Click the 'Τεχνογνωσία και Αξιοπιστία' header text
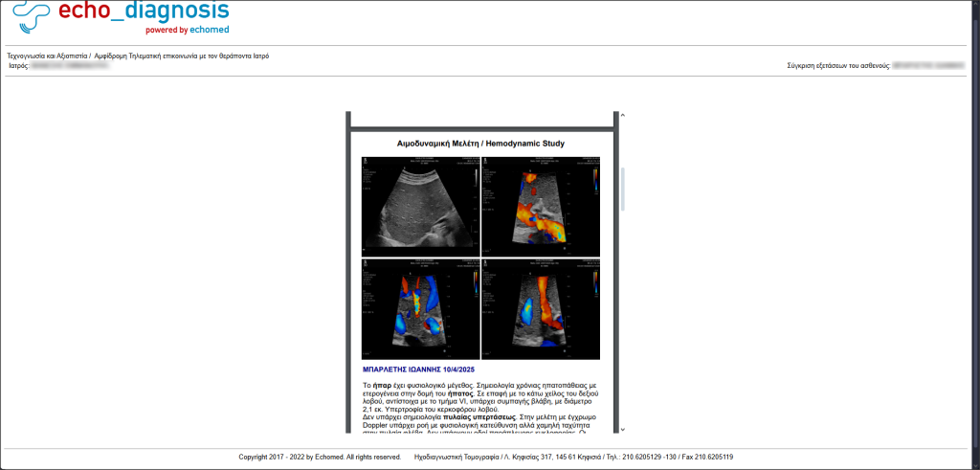Screen dimensions: 980x470 [x=46, y=56]
